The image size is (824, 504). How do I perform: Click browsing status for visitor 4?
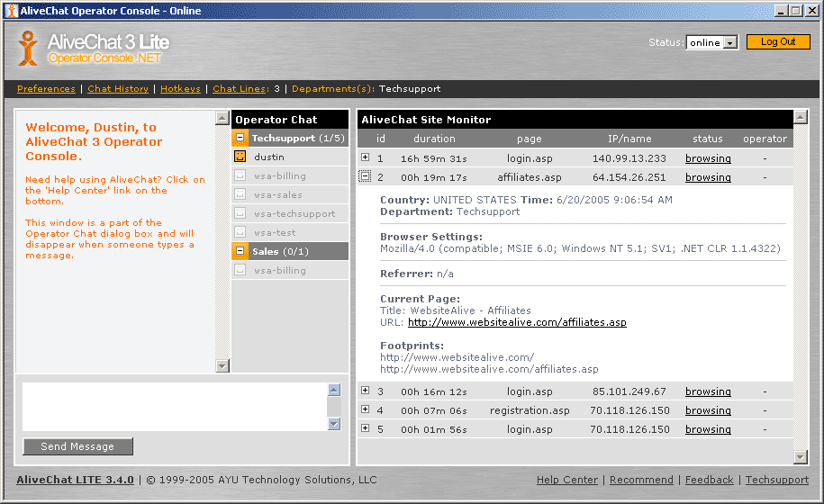(x=708, y=410)
